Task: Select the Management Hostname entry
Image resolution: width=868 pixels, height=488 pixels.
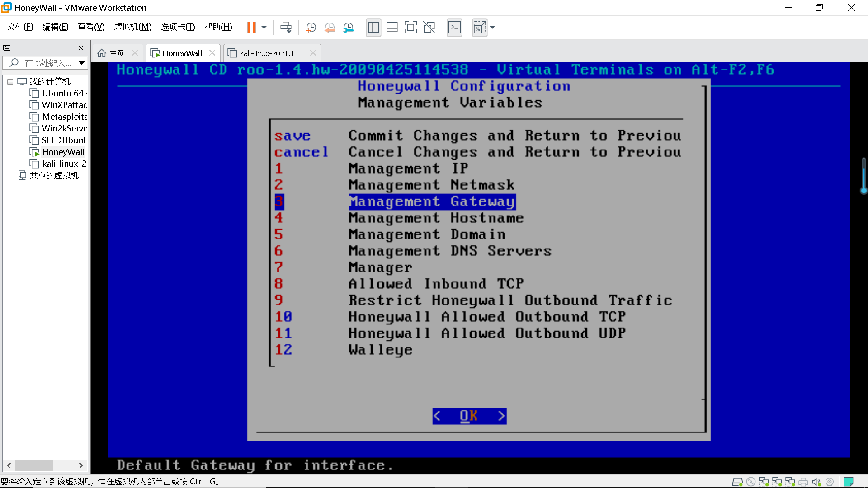Action: click(x=436, y=218)
